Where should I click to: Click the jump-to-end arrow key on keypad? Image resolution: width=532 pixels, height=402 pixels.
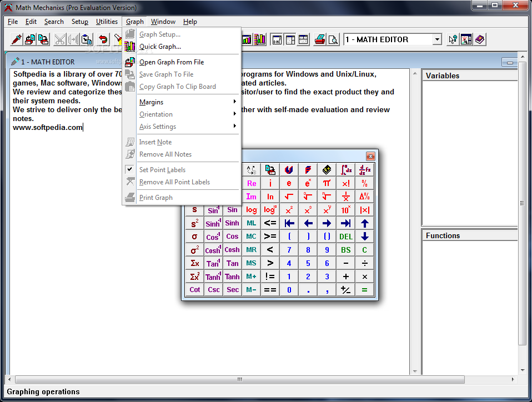pos(346,223)
